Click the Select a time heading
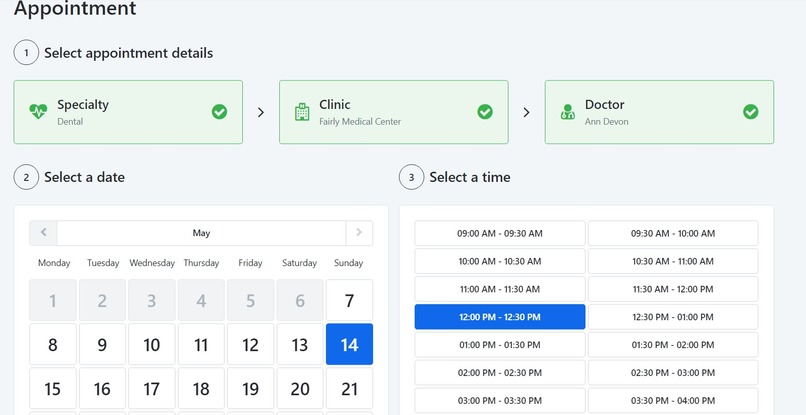 click(470, 177)
